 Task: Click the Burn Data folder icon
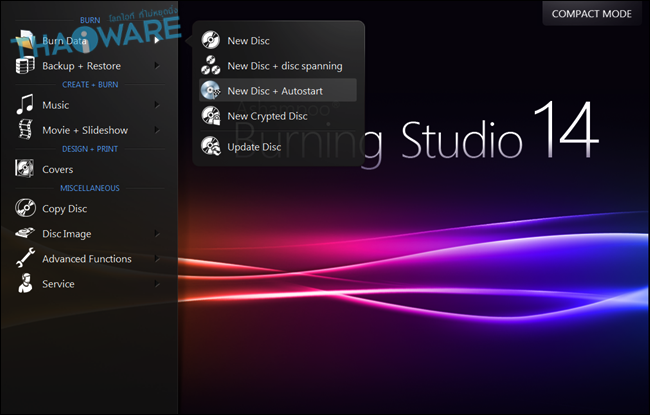pyautogui.click(x=25, y=40)
